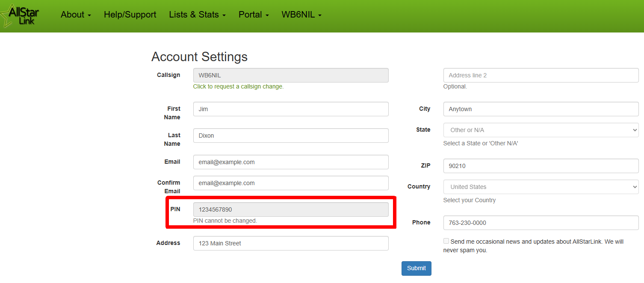644x283 pixels.
Task: Click the ZIP field showing 90210
Action: coord(541,166)
